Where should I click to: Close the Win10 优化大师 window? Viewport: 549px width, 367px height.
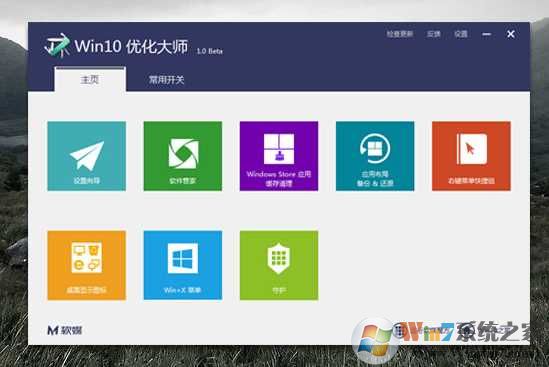(x=511, y=34)
